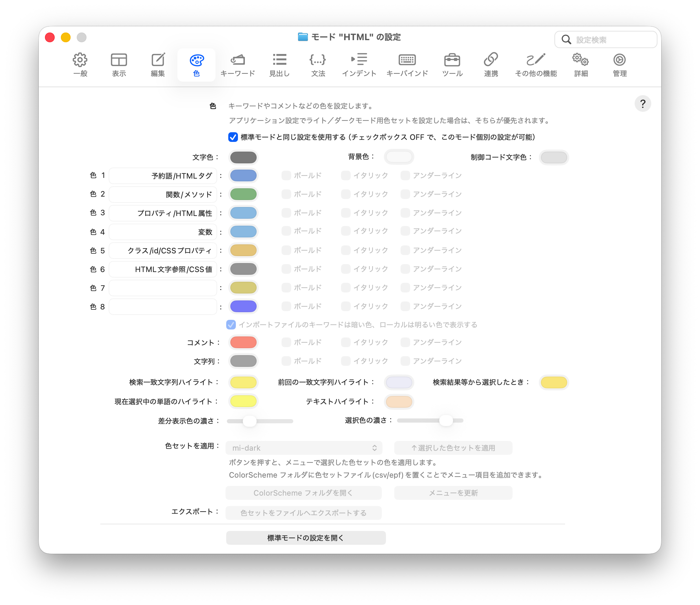The width and height of the screenshot is (700, 605).
Task: Open the 連携 link settings pane
Action: click(491, 65)
